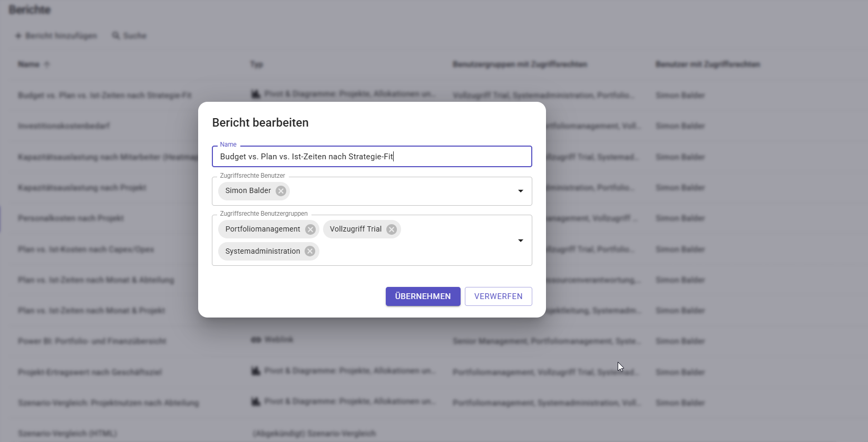Click the Benutzer mit Zugriffsrechten column header
The width and height of the screenshot is (868, 442).
coord(707,64)
